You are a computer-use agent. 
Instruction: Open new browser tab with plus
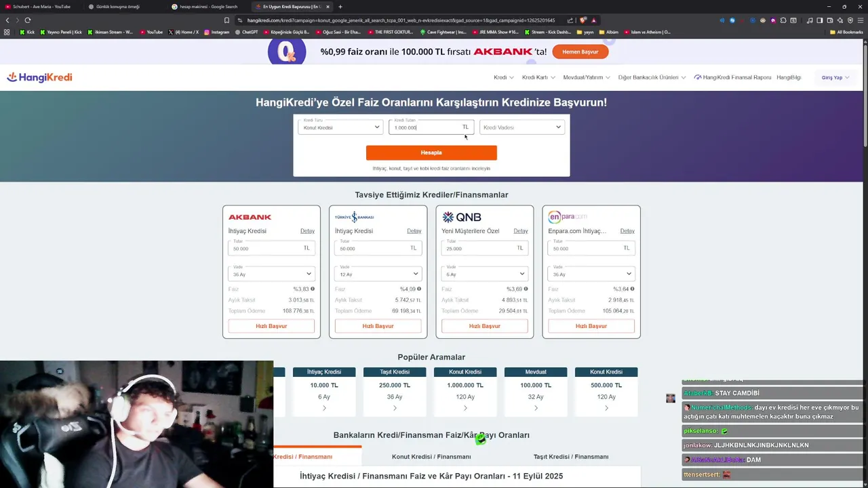[340, 7]
